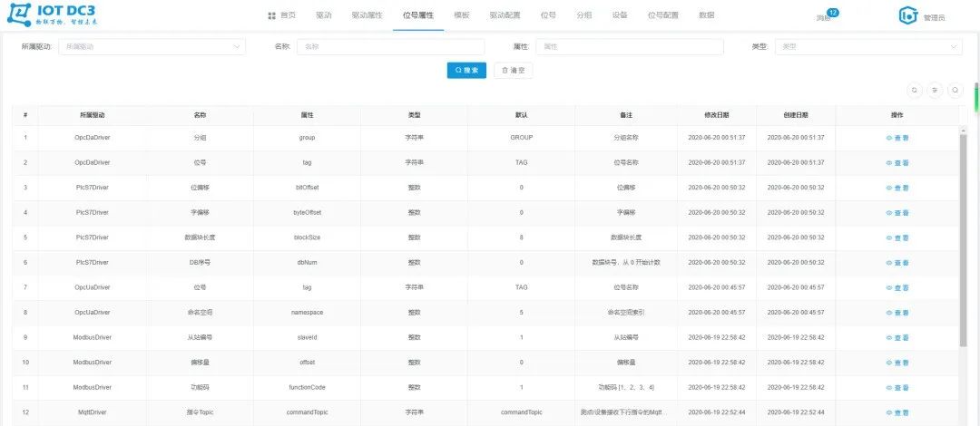View row 2 OpcDaDriver tag via 查看
Image resolution: width=980 pixels, height=426 pixels.
(x=897, y=163)
